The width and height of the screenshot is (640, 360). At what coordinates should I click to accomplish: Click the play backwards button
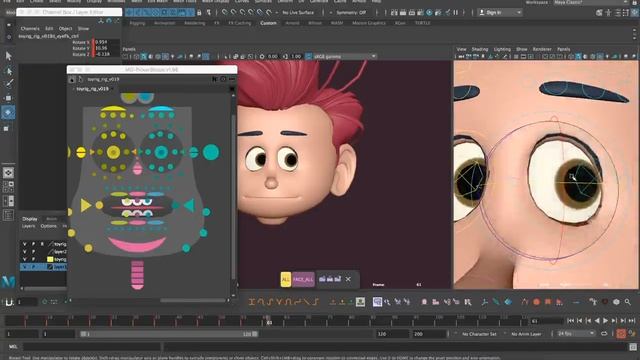597,321
